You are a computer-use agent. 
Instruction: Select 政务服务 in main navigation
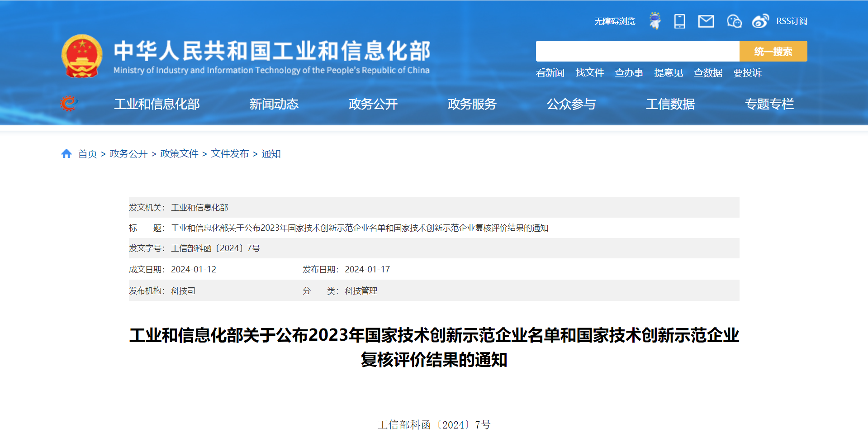(x=472, y=104)
